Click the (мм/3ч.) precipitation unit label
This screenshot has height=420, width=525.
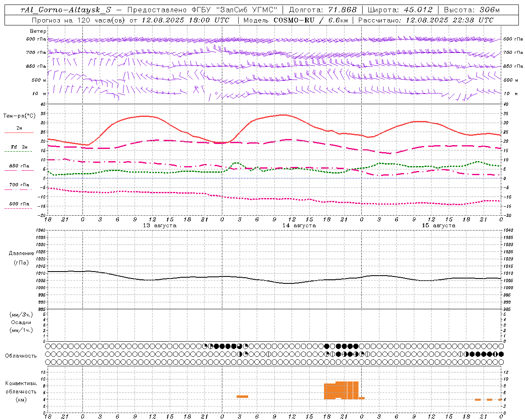click(x=21, y=315)
